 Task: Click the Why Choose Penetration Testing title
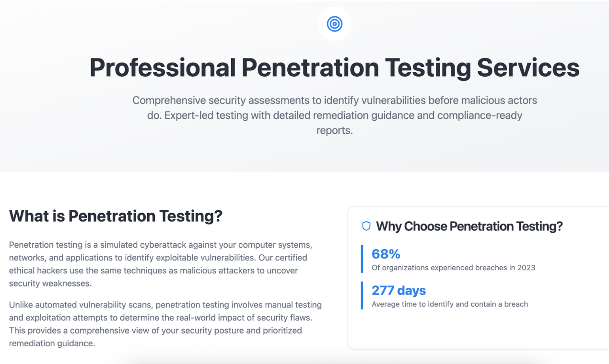tap(469, 226)
